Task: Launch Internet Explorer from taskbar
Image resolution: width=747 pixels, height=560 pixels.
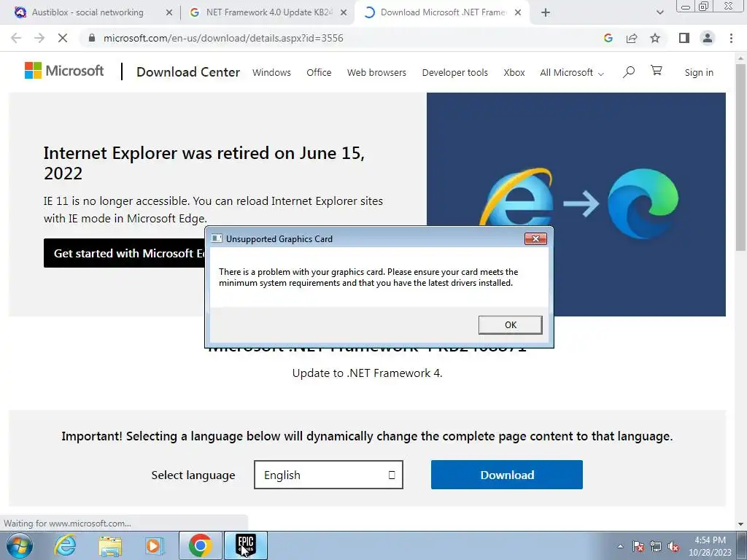Action: point(65,545)
